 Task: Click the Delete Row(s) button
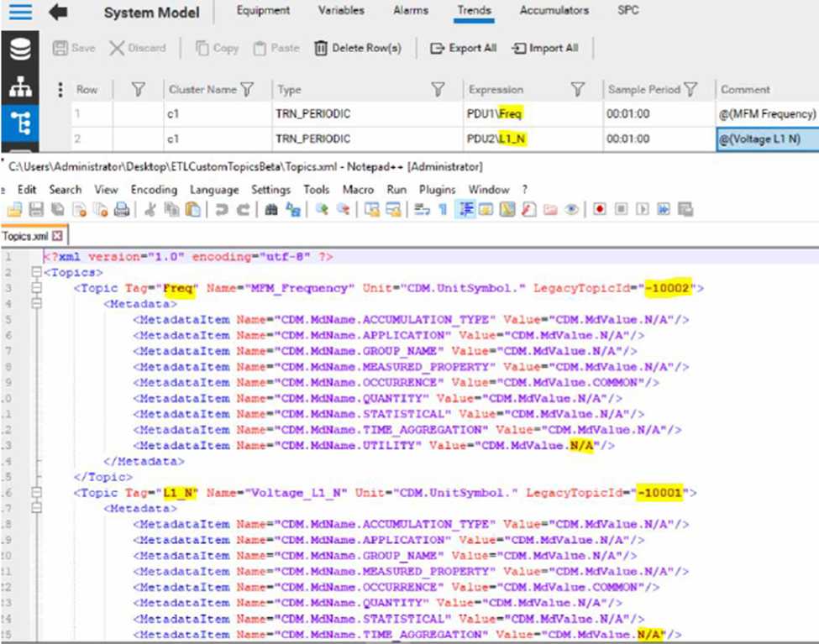(359, 48)
